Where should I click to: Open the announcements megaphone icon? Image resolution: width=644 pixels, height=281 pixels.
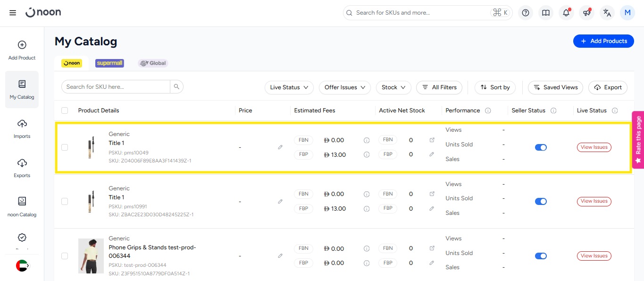coord(586,13)
